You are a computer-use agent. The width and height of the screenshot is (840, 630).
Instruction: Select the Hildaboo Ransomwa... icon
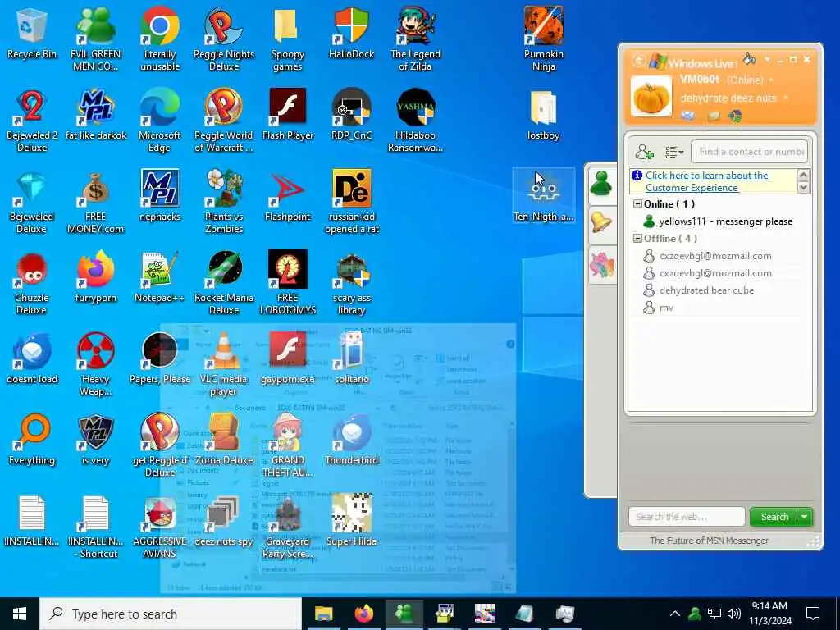pos(415,121)
